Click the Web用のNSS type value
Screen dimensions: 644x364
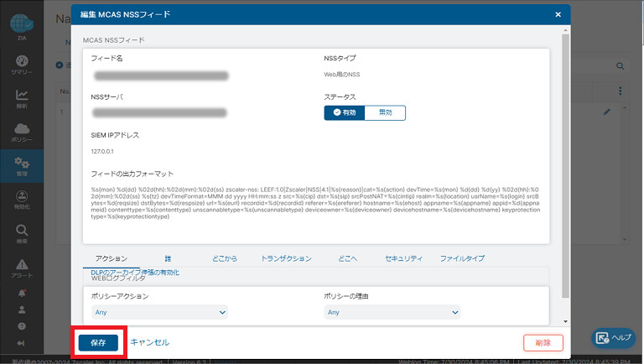(342, 75)
